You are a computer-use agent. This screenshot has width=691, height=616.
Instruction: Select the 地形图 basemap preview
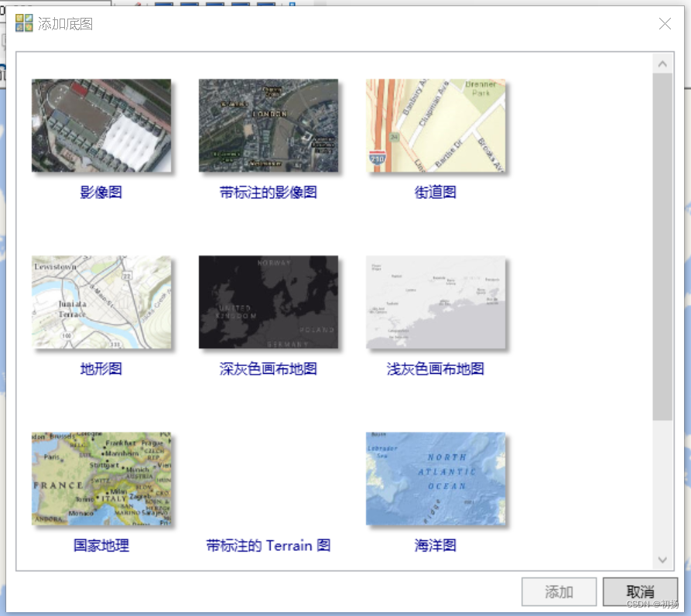[101, 303]
